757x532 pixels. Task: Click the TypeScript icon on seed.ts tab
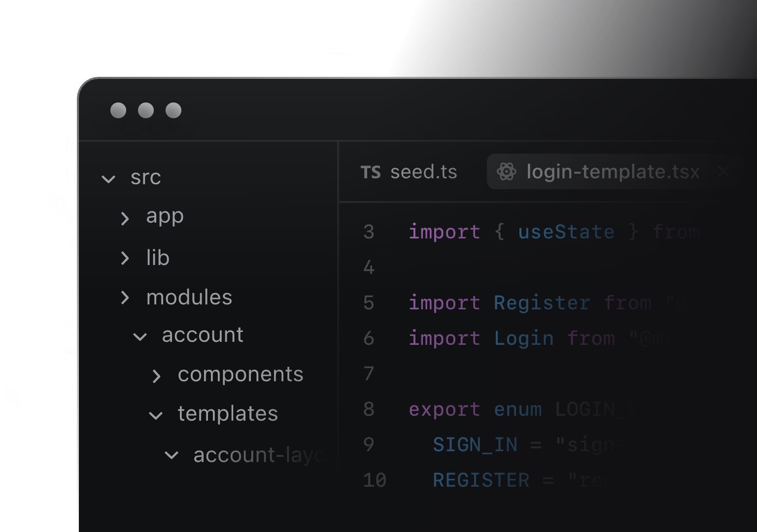[x=371, y=172]
